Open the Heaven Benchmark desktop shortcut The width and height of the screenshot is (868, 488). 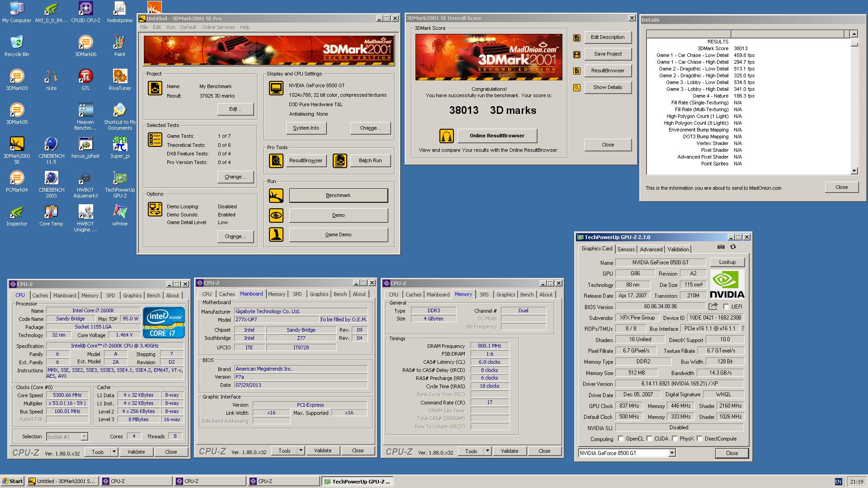(85, 117)
